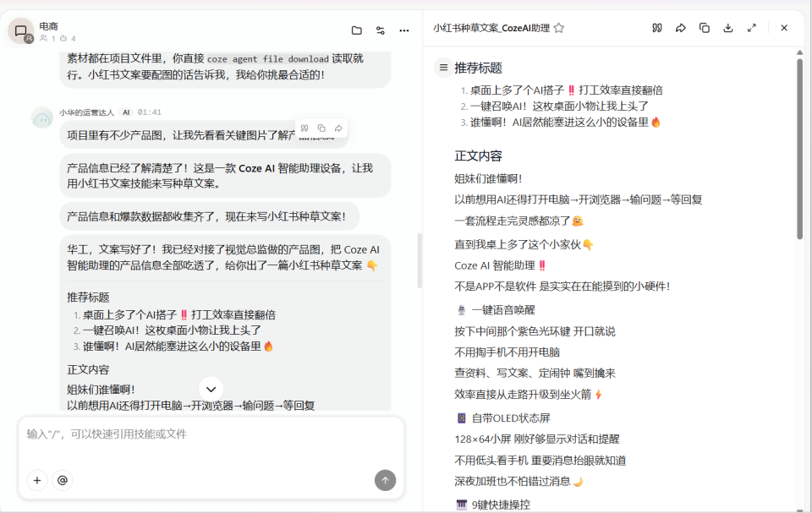Open the three-dot more options menu
The width and height of the screenshot is (812, 513).
404,30
